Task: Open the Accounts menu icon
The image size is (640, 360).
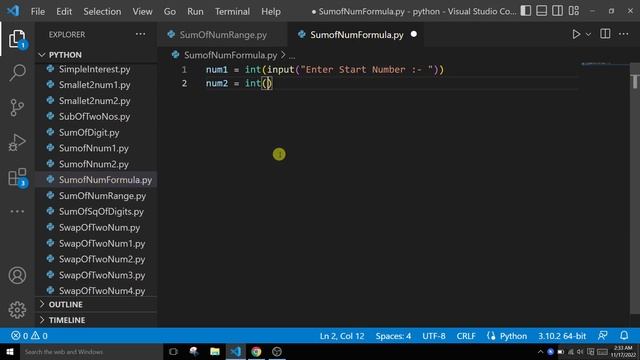Action: coord(17,276)
